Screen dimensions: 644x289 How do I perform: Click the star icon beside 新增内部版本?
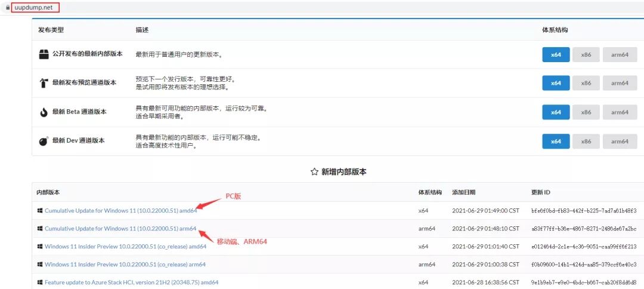pyautogui.click(x=315, y=172)
